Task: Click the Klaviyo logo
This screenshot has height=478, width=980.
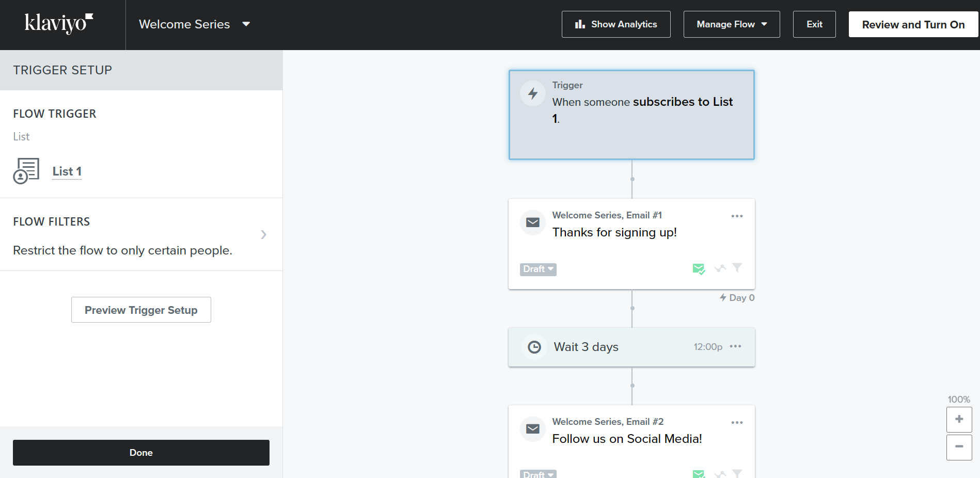Action: [59, 24]
